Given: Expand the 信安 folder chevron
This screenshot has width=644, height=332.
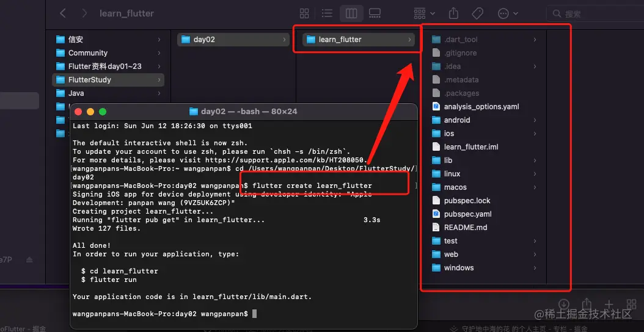Looking at the screenshot, I should [159, 40].
